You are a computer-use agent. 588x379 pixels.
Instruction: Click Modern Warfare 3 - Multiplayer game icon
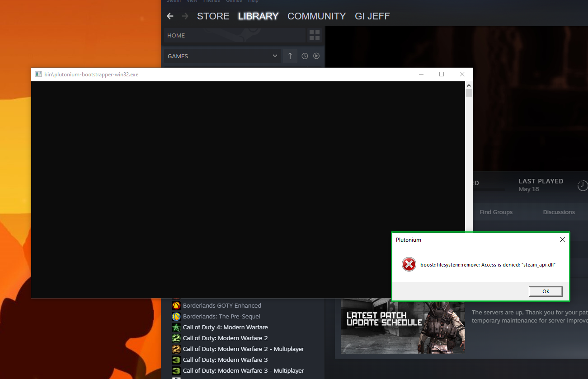(x=176, y=370)
